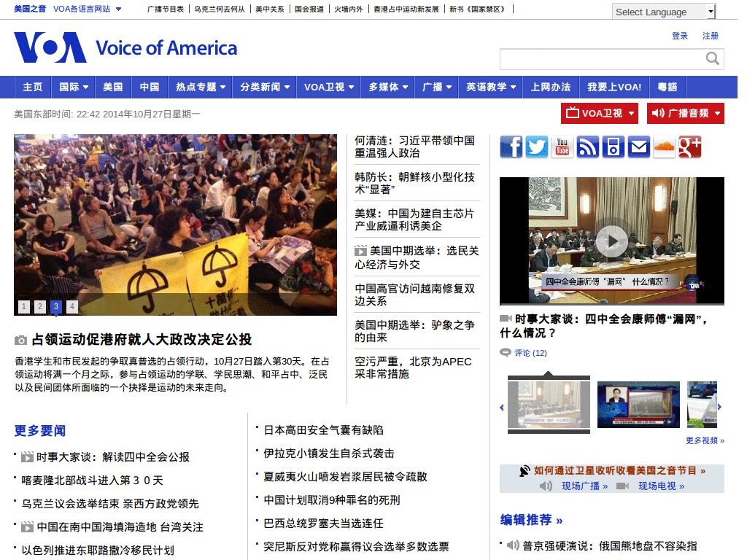
Task: Open the VOA Twitter icon
Action: pyautogui.click(x=537, y=147)
